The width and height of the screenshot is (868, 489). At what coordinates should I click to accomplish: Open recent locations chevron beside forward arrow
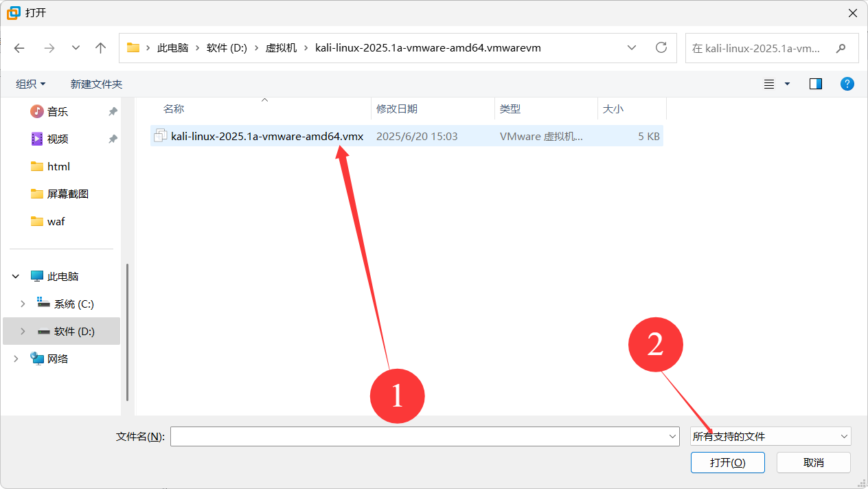click(76, 48)
